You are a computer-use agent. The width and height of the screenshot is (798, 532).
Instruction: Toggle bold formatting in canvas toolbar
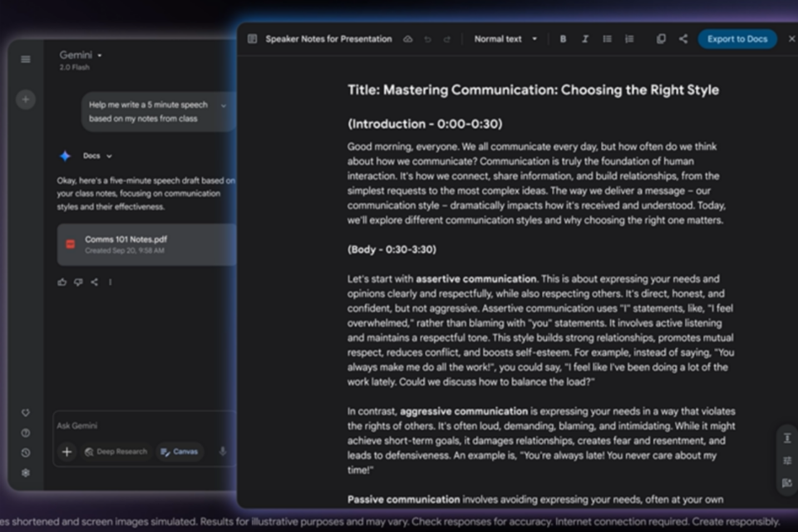563,39
